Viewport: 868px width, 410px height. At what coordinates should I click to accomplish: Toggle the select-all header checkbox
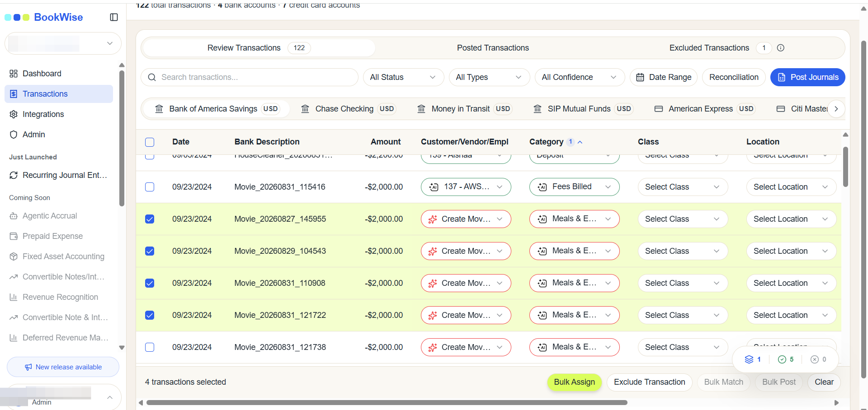(150, 142)
